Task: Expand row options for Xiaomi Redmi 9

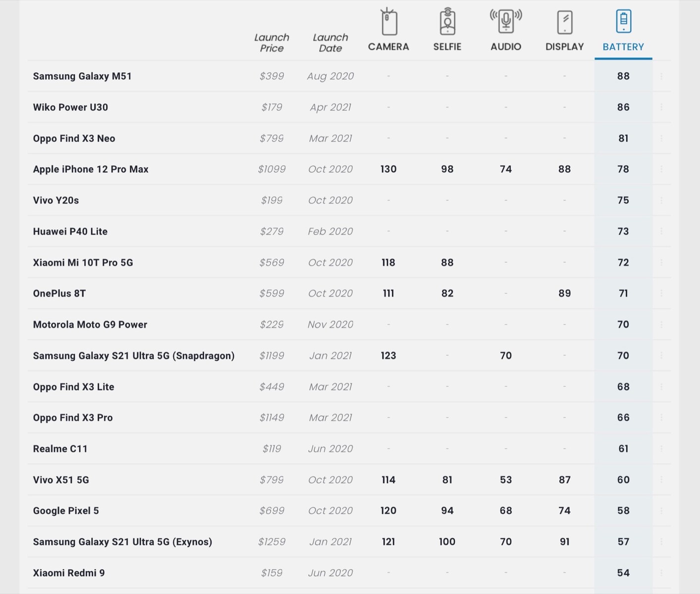Action: (661, 573)
